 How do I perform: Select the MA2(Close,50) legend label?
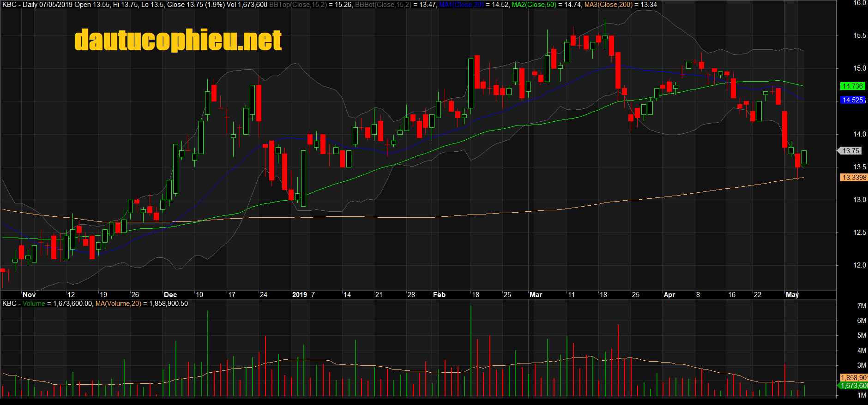534,5
